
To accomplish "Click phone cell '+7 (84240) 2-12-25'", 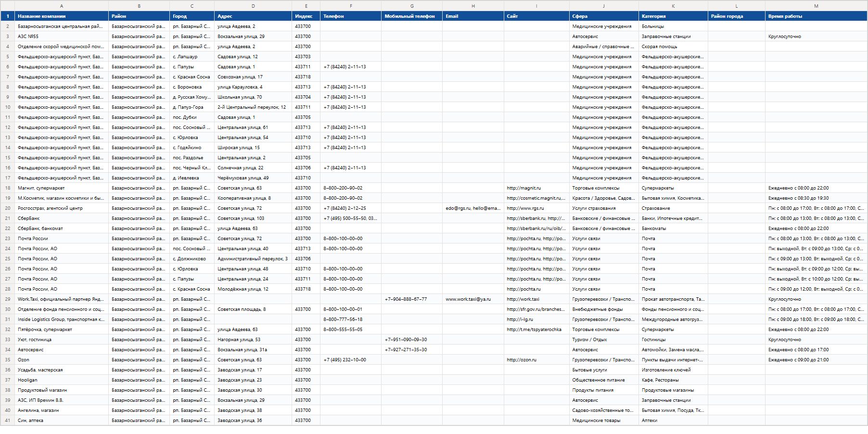I will tap(351, 208).
